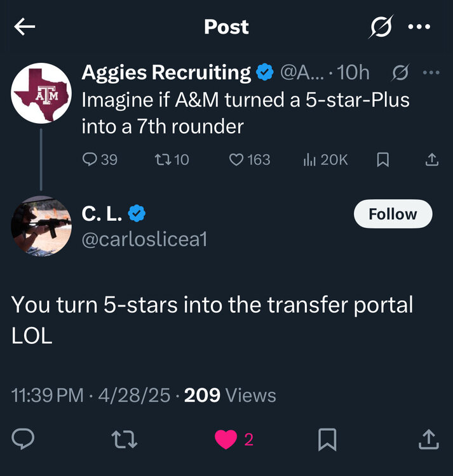The image size is (453, 476).
Task: Unlike the C. L. post
Action: [x=226, y=439]
